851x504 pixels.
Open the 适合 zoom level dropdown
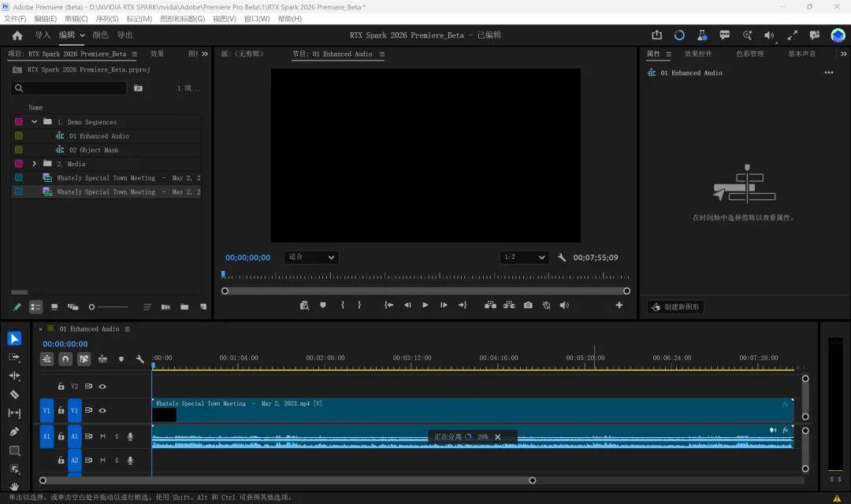tap(311, 258)
